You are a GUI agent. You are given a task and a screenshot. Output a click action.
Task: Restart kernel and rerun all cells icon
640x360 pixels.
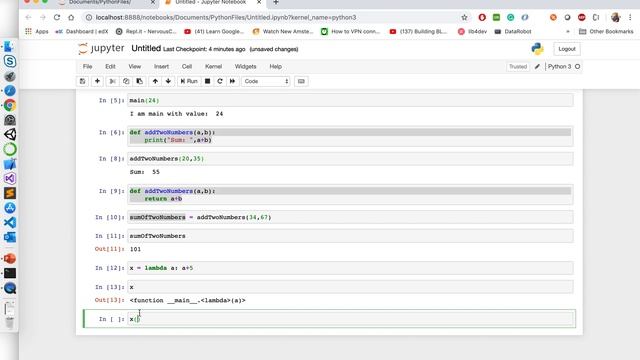[x=232, y=81]
